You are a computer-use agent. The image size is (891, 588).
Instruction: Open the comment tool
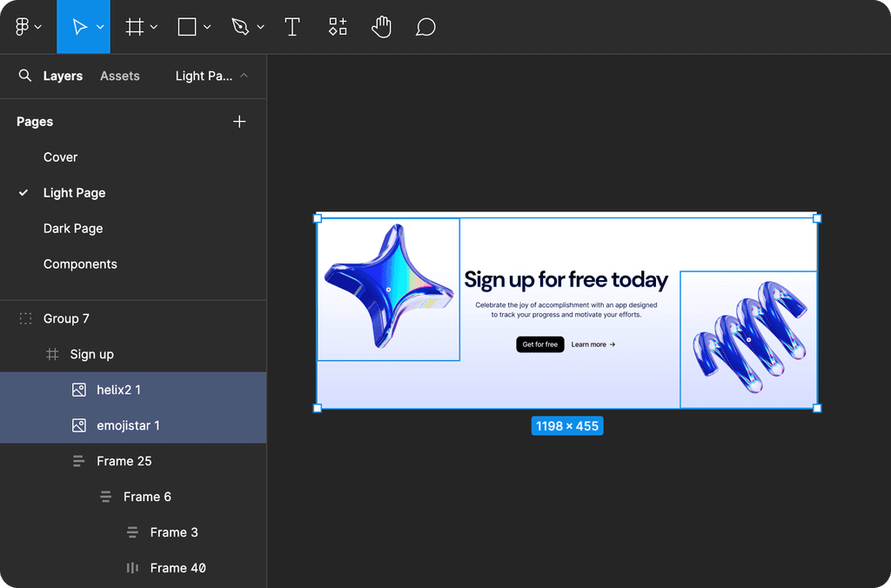(x=425, y=26)
